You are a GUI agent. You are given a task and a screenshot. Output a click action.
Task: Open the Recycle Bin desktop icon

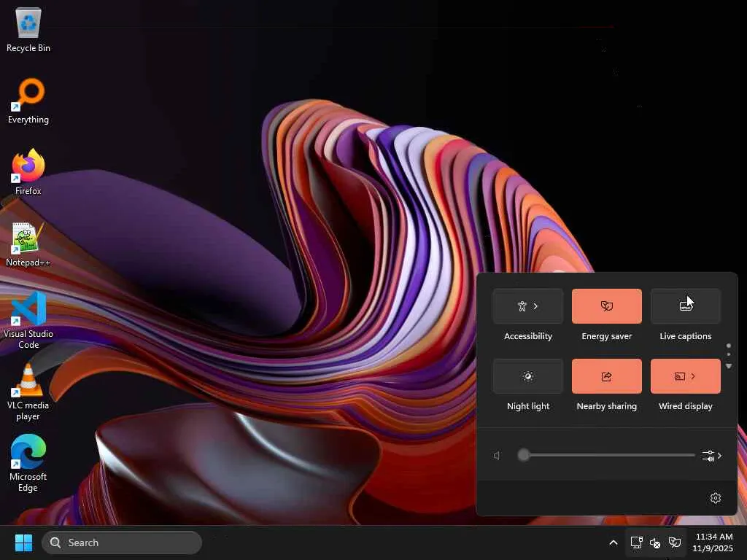28,30
